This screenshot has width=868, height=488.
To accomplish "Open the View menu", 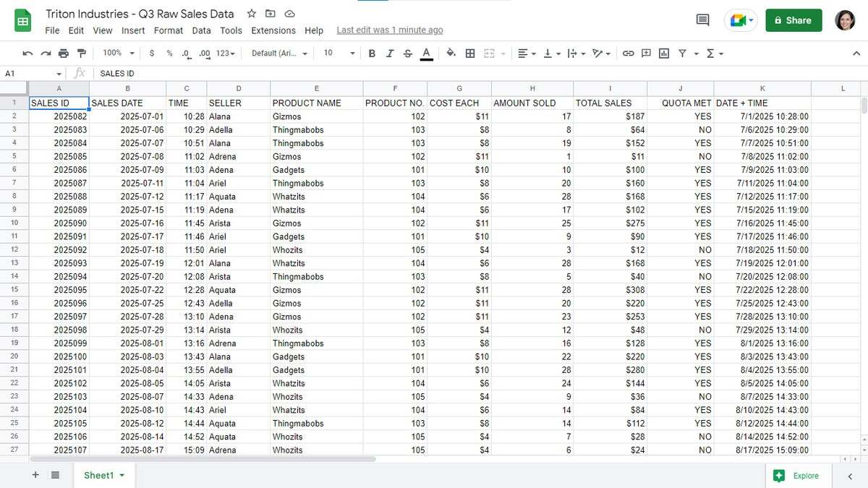I will coord(103,30).
